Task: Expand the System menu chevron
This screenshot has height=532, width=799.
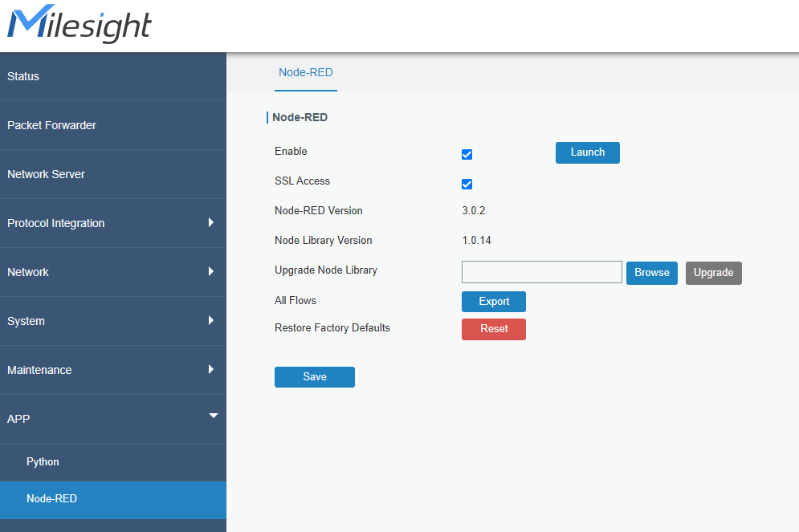Action: [210, 320]
